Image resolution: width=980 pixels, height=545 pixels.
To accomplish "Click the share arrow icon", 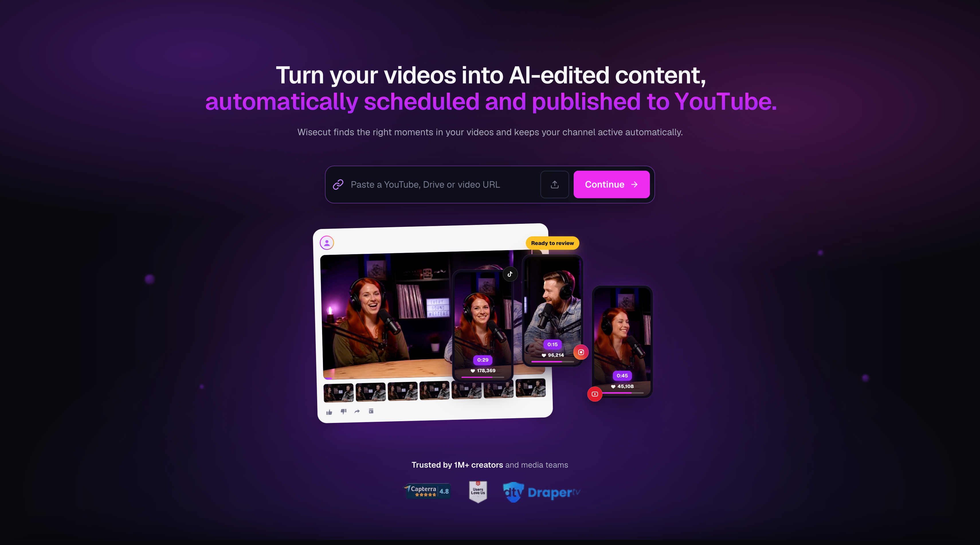I will tap(357, 411).
